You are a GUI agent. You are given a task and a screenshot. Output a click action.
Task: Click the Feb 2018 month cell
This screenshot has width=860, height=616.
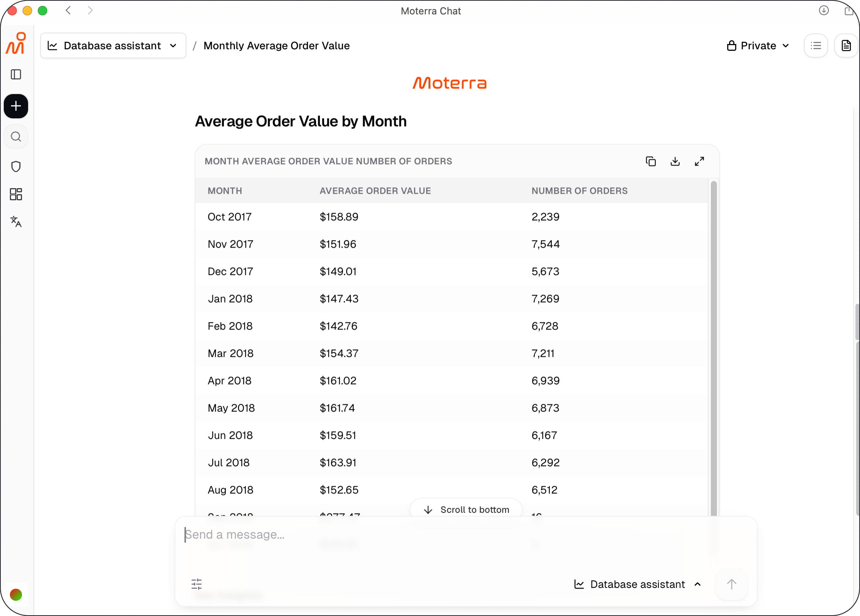230,326
